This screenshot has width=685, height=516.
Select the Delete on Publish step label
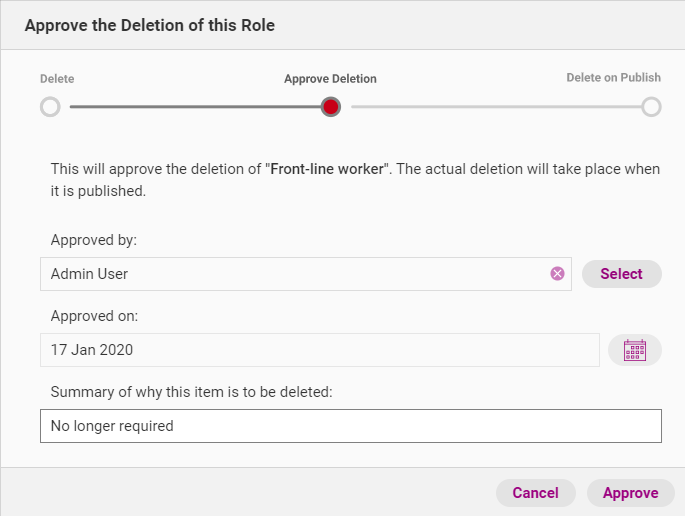pyautogui.click(x=613, y=78)
